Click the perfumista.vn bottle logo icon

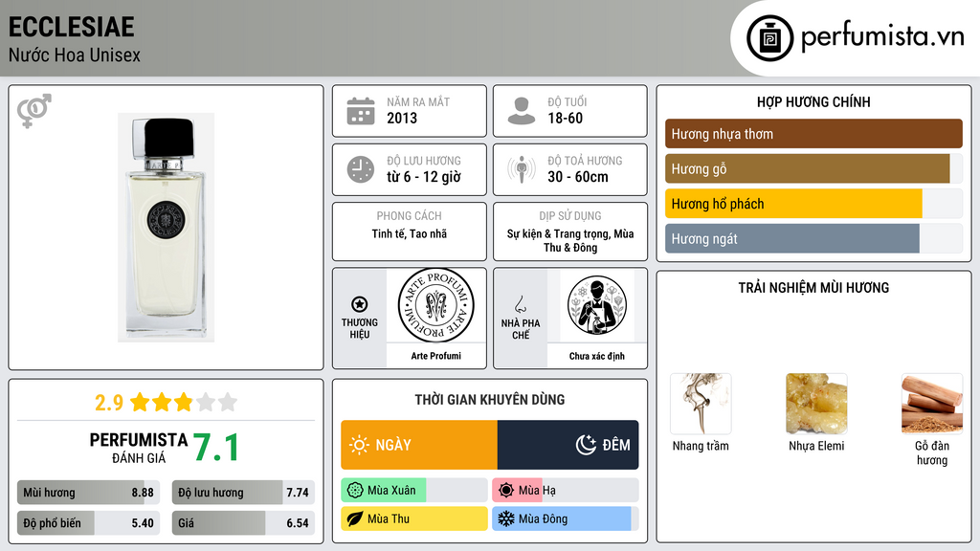(x=769, y=38)
